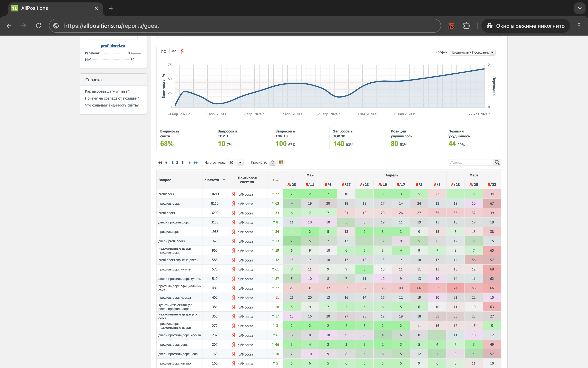Go to the first page arrows
The image size is (588, 368).
160,163
